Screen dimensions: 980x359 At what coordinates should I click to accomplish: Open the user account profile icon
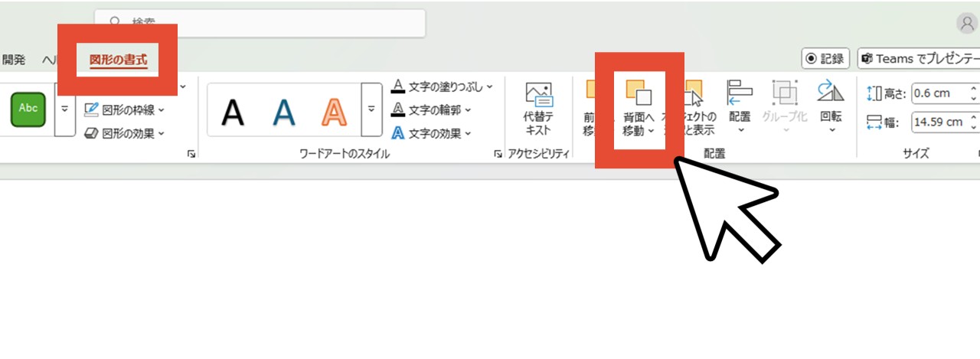point(967,23)
